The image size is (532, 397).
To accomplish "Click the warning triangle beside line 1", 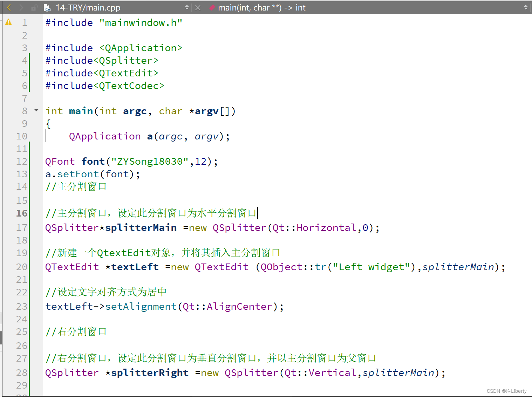I will click(x=8, y=22).
